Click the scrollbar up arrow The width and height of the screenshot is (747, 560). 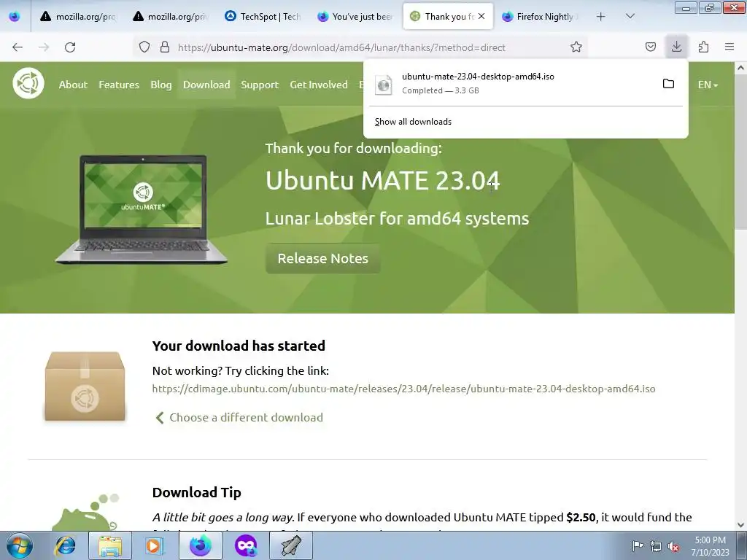pos(740,68)
